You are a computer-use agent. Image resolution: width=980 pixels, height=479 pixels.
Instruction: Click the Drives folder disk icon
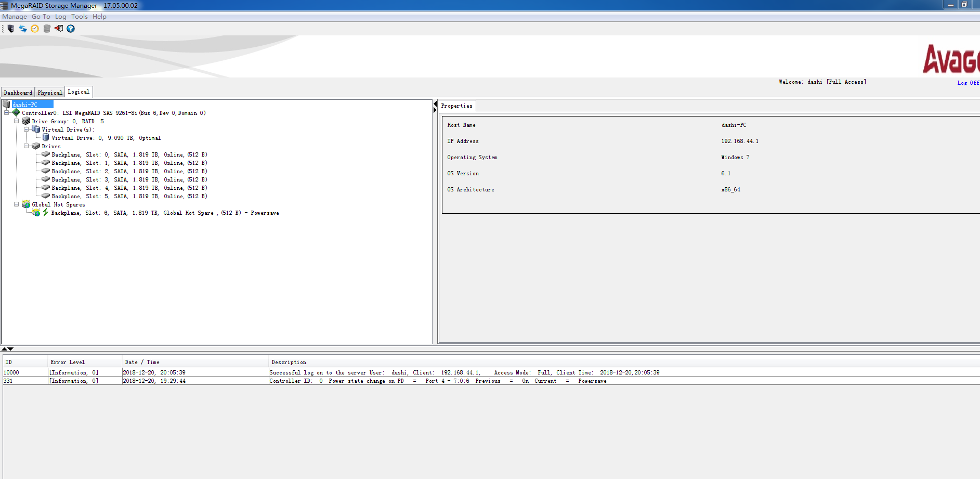click(x=36, y=146)
